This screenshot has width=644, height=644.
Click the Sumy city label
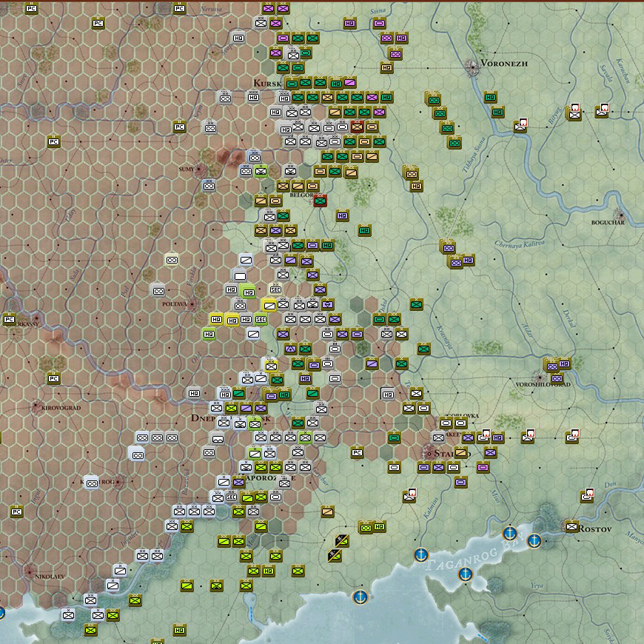click(x=186, y=170)
